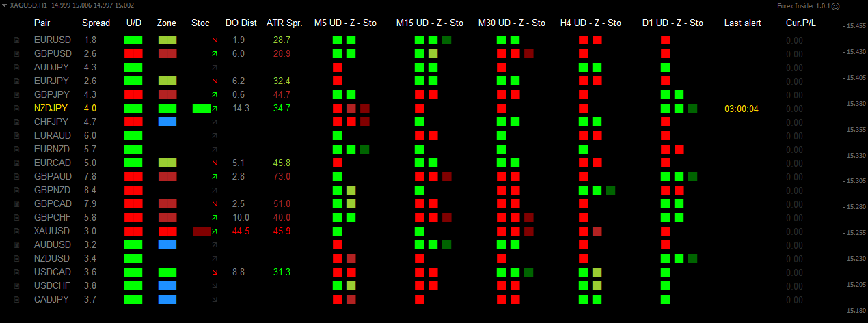Click the ATR Spr. column header
This screenshot has height=323, width=868.
point(284,23)
